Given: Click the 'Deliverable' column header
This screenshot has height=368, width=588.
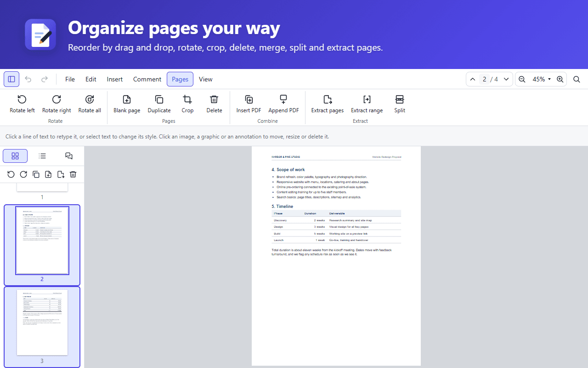Looking at the screenshot, I should tap(337, 213).
